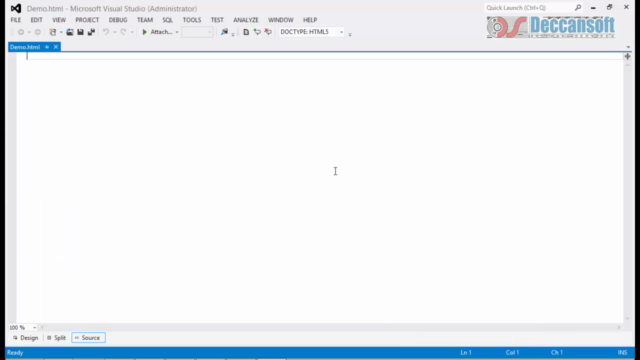The height and width of the screenshot is (360, 640).
Task: Click the horizontal scrollbar right arrow
Action: click(619, 327)
